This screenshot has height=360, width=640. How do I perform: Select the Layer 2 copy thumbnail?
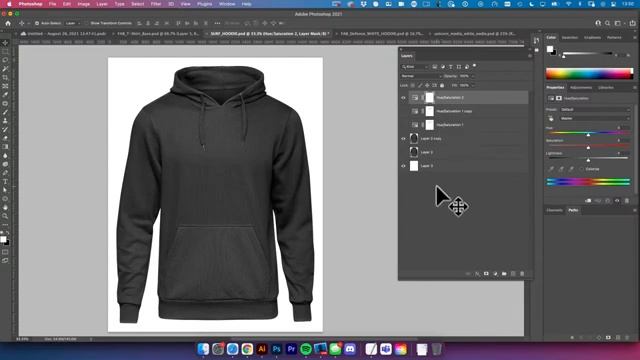tap(414, 139)
